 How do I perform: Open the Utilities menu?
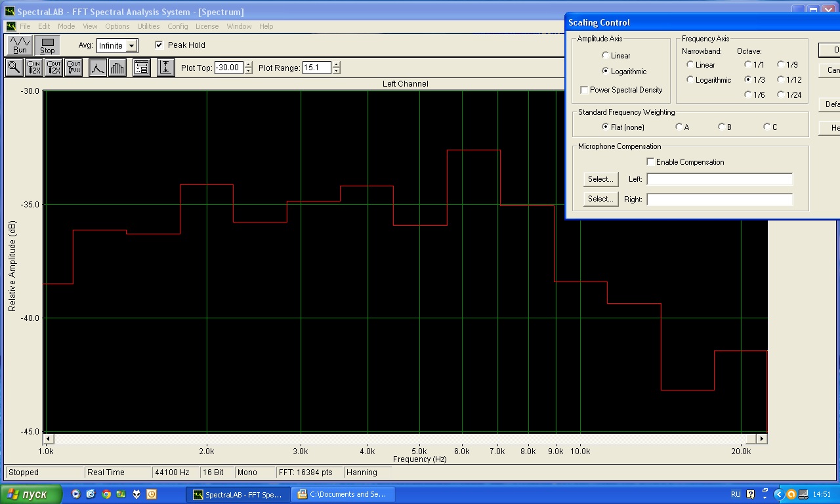click(x=148, y=26)
